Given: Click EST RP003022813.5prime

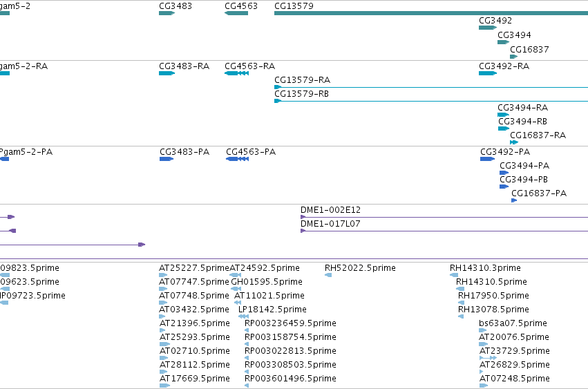Looking at the screenshot, I should [290, 352].
